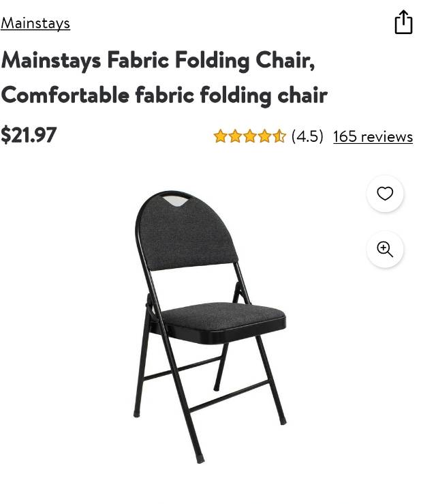The height and width of the screenshot is (504, 436).
Task: Click the front crossbar between chair legs
Action: click(x=229, y=396)
